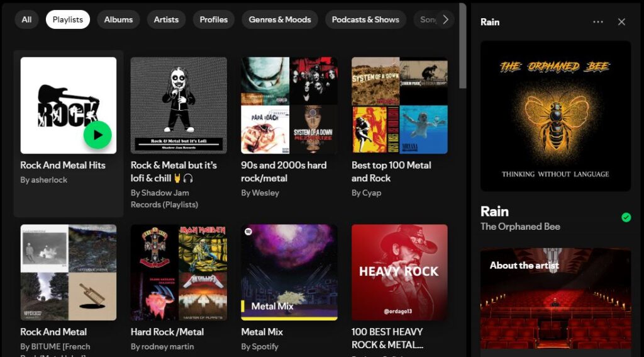644x357 pixels.
Task: Click Rock & Metal but it's lofi title
Action: pyautogui.click(x=174, y=171)
